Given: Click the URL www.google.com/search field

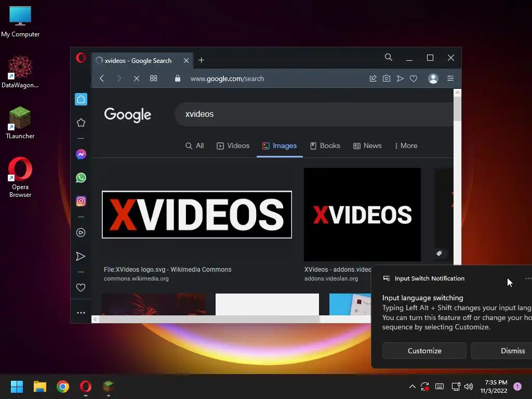Looking at the screenshot, I should [x=227, y=79].
